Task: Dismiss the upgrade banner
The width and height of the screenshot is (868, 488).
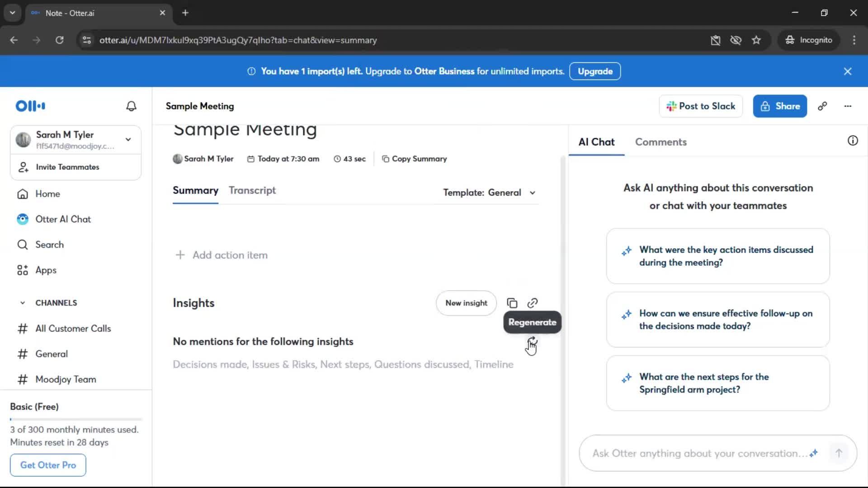Action: coord(848,71)
